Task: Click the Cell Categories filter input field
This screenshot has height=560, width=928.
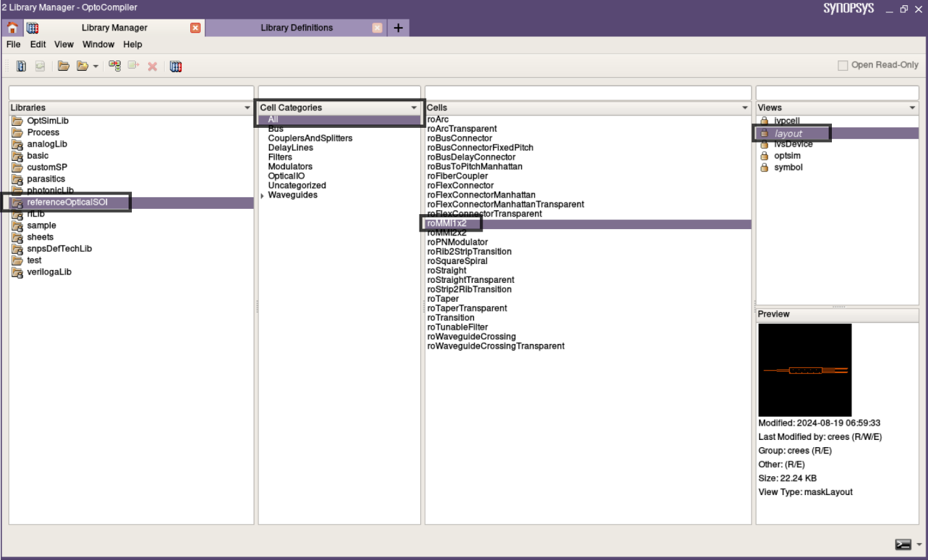Action: [x=340, y=93]
